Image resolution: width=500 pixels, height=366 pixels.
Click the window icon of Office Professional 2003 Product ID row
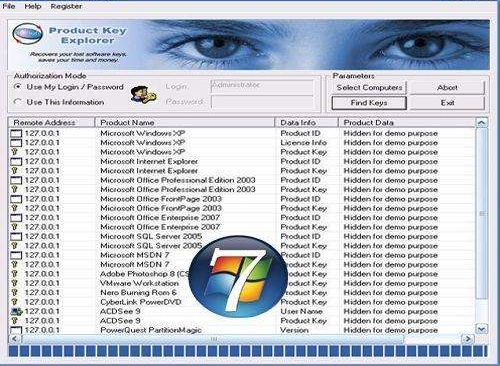click(x=16, y=180)
